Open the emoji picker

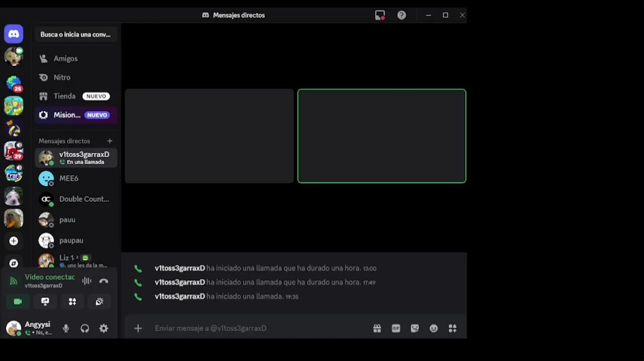(x=434, y=328)
